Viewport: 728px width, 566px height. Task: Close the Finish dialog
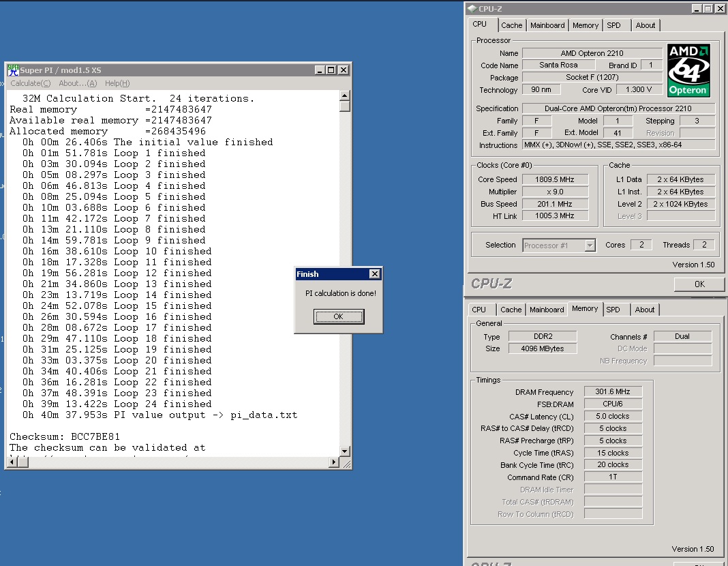click(375, 274)
